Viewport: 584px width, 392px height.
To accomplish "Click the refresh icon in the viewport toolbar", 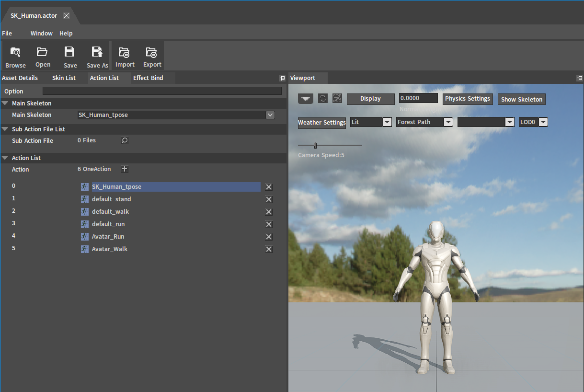I will (x=323, y=98).
